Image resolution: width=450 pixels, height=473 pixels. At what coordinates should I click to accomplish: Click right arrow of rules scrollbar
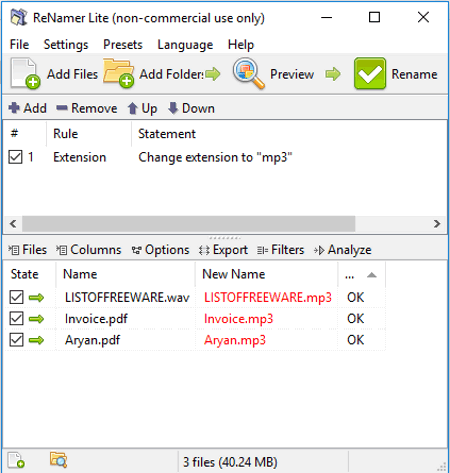(x=437, y=223)
